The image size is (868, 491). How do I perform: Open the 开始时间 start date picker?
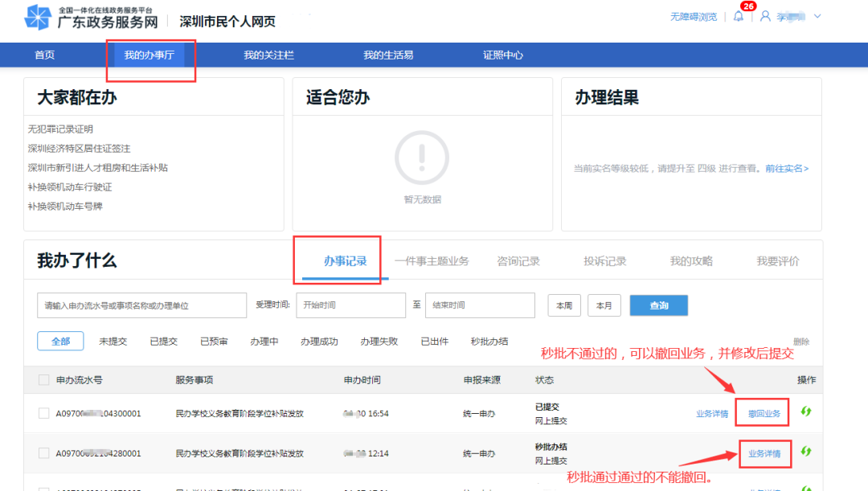tap(351, 305)
